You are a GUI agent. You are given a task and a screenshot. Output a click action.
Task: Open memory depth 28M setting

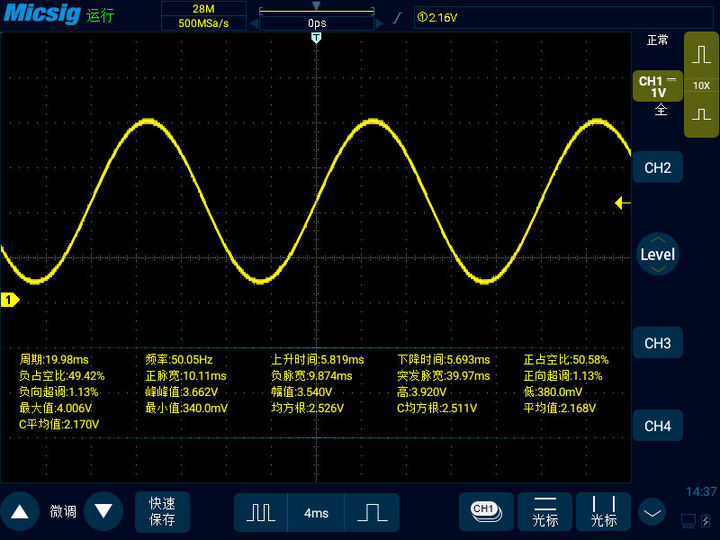203,9
